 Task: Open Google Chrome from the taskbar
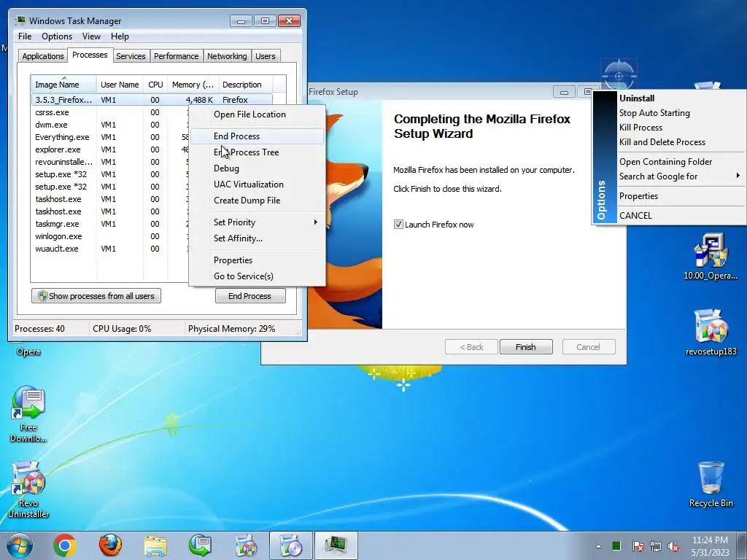[x=65, y=545]
